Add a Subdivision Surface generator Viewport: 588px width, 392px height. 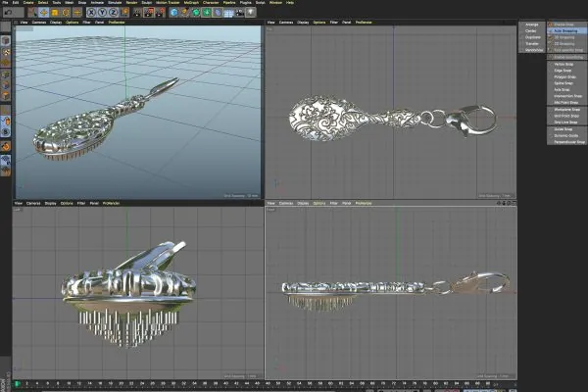[x=196, y=13]
